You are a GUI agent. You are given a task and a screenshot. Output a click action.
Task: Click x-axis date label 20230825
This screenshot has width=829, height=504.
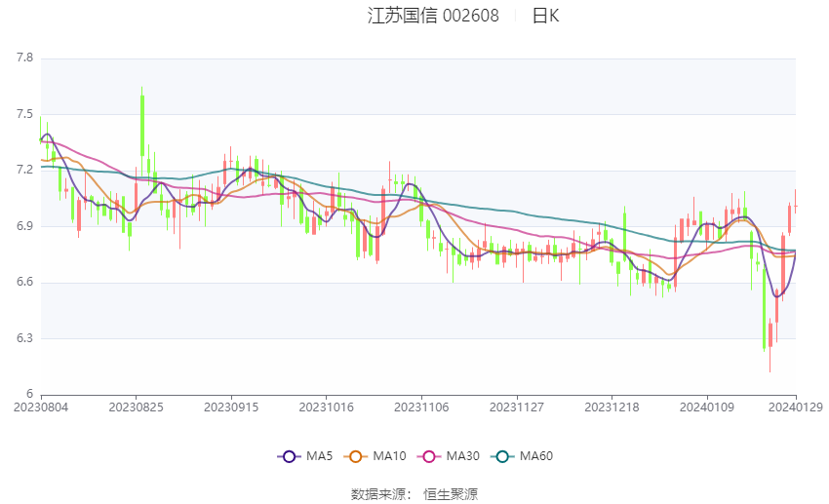click(136, 407)
